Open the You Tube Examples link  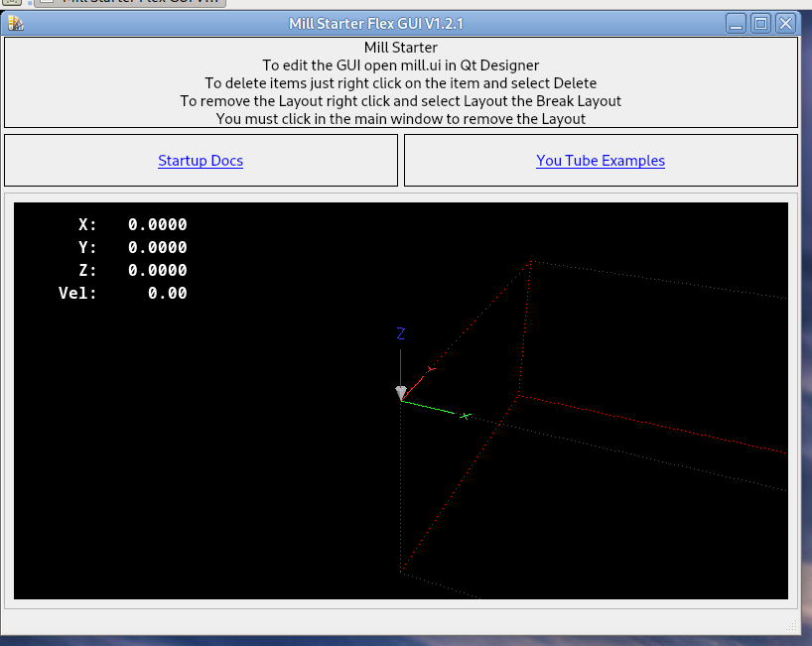point(600,161)
